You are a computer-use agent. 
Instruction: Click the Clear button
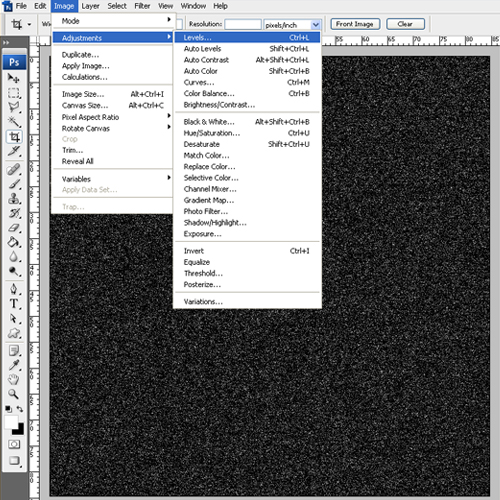[x=405, y=24]
